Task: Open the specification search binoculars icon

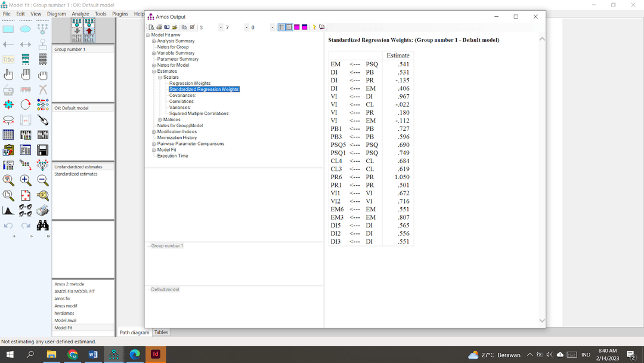Action: (x=42, y=225)
